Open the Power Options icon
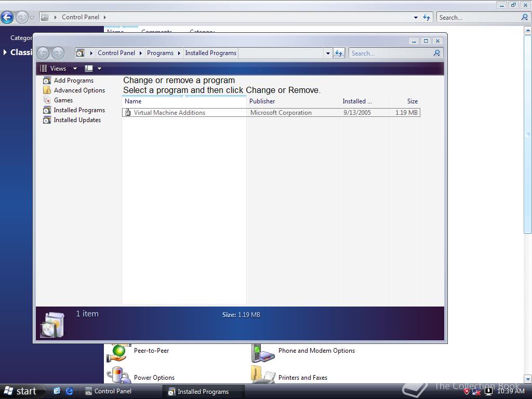Viewport: 532px width, 399px height. [x=119, y=375]
